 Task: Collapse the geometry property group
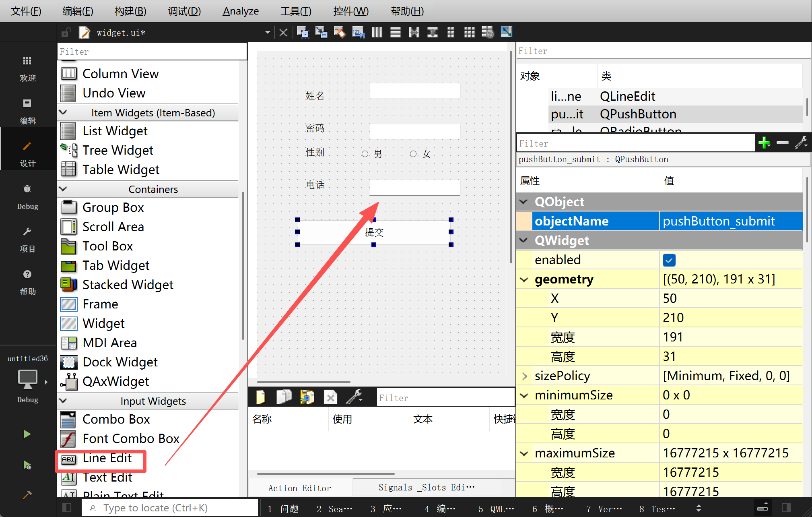point(524,279)
